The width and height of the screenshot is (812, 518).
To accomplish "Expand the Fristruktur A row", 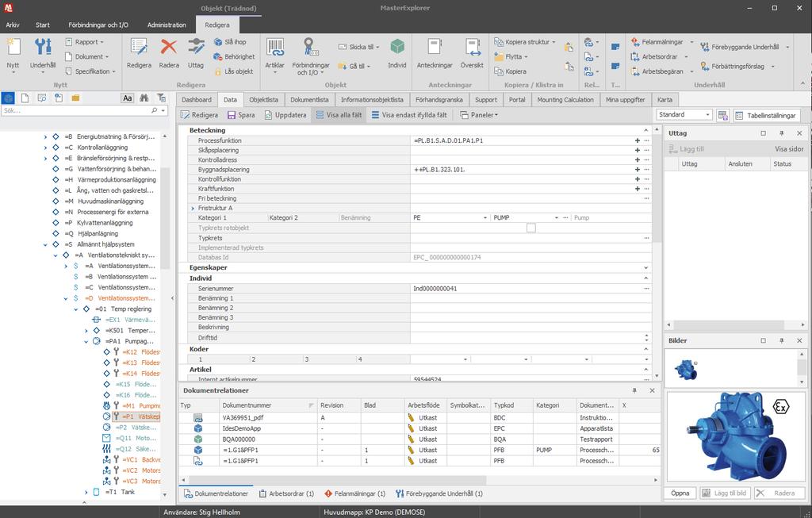I will [193, 209].
